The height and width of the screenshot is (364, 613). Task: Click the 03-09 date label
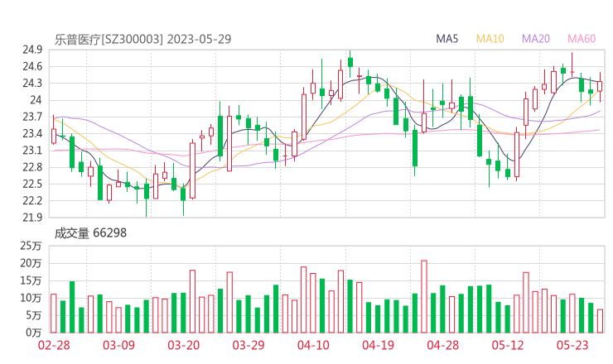coord(118,345)
